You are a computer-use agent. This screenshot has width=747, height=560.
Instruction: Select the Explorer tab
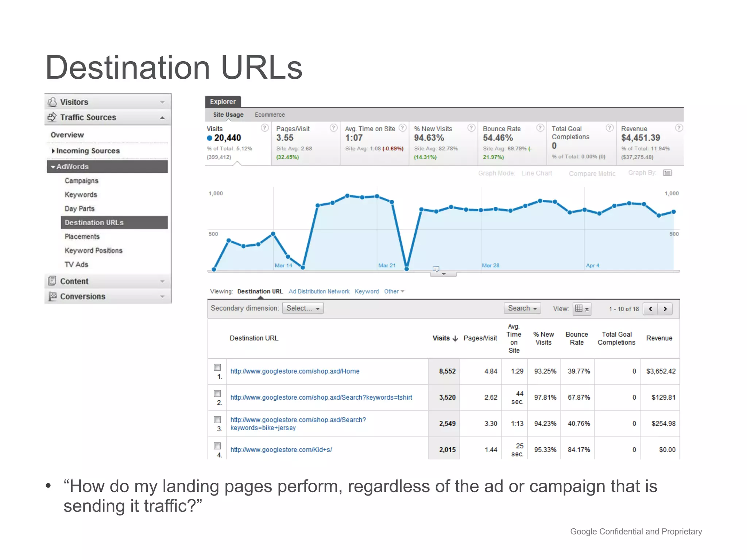click(223, 102)
